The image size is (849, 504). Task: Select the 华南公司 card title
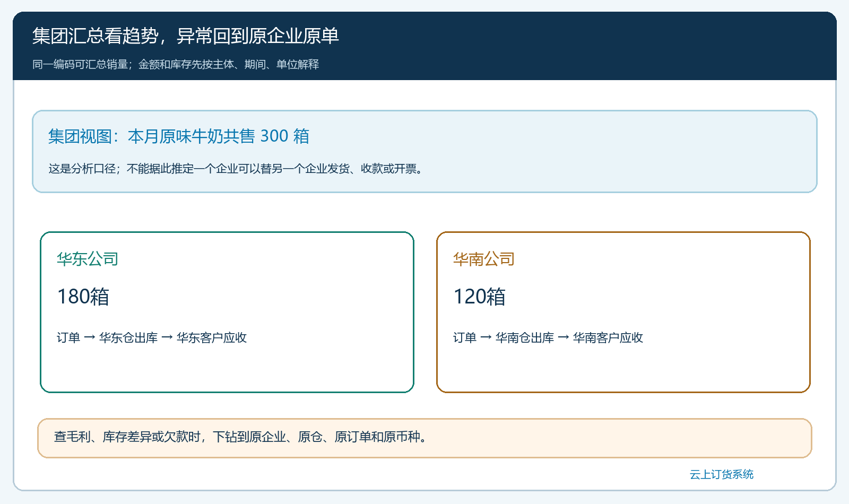click(x=484, y=259)
